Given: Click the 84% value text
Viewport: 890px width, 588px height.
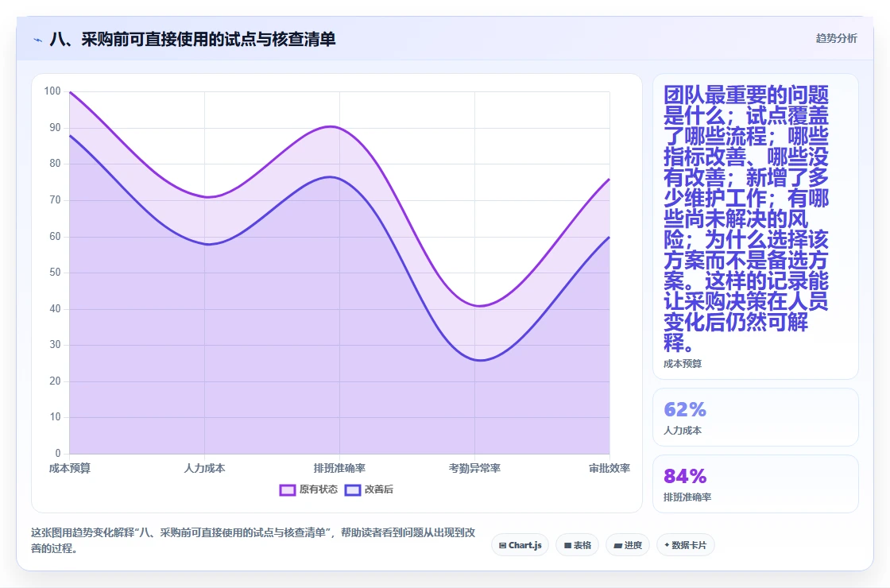Looking at the screenshot, I should [x=685, y=476].
